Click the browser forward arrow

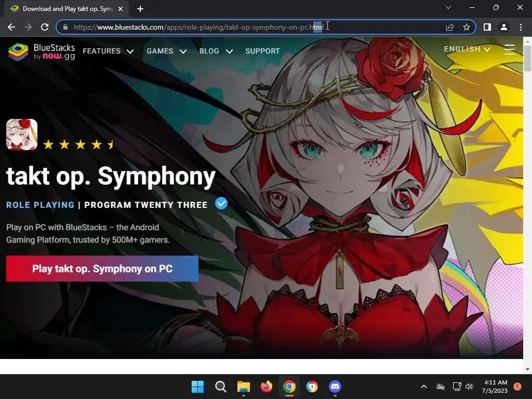coord(28,27)
